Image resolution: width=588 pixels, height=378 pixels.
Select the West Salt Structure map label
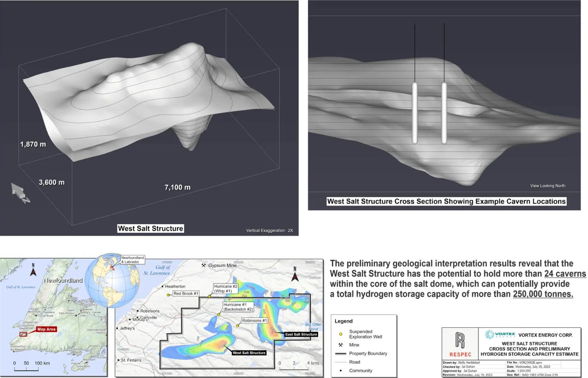pos(249,353)
